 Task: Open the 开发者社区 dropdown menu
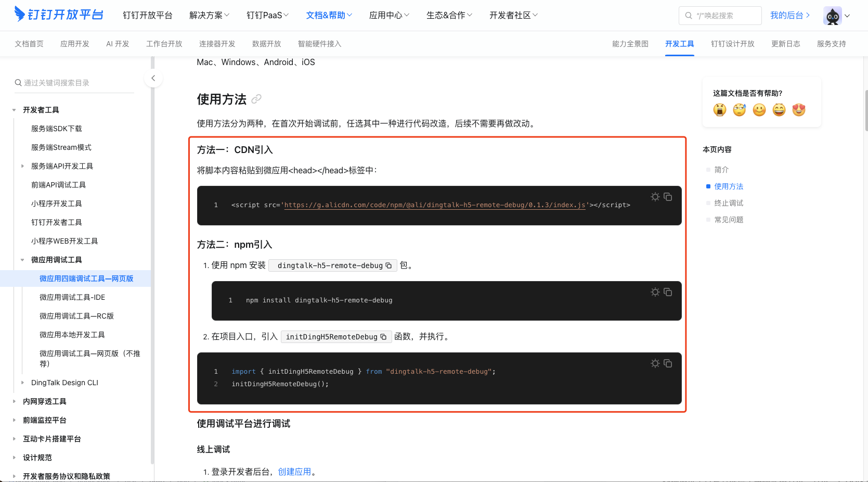513,16
